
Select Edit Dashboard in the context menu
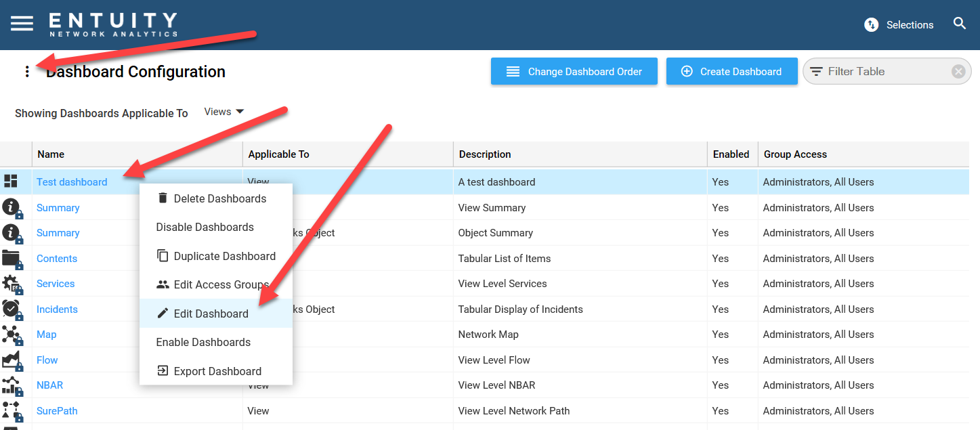(x=216, y=314)
